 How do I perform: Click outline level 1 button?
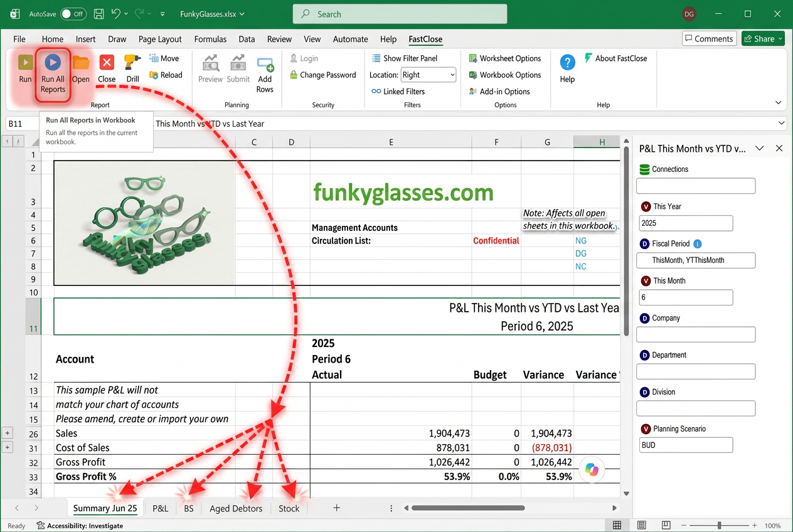(x=8, y=141)
